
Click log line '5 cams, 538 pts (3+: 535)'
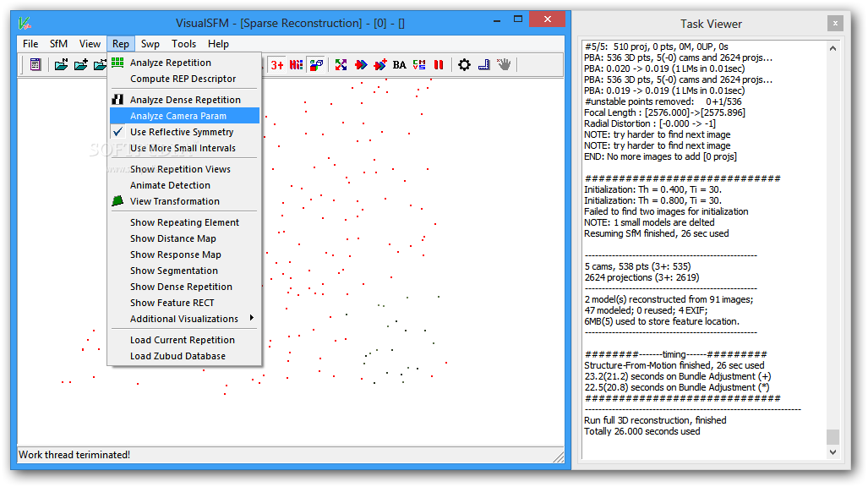click(x=637, y=266)
